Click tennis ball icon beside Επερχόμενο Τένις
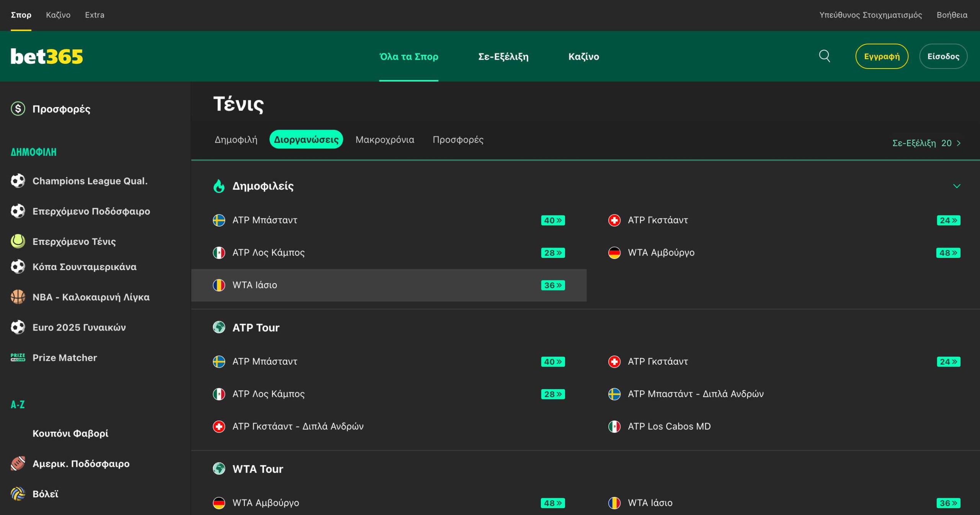The width and height of the screenshot is (980, 515). [x=18, y=241]
